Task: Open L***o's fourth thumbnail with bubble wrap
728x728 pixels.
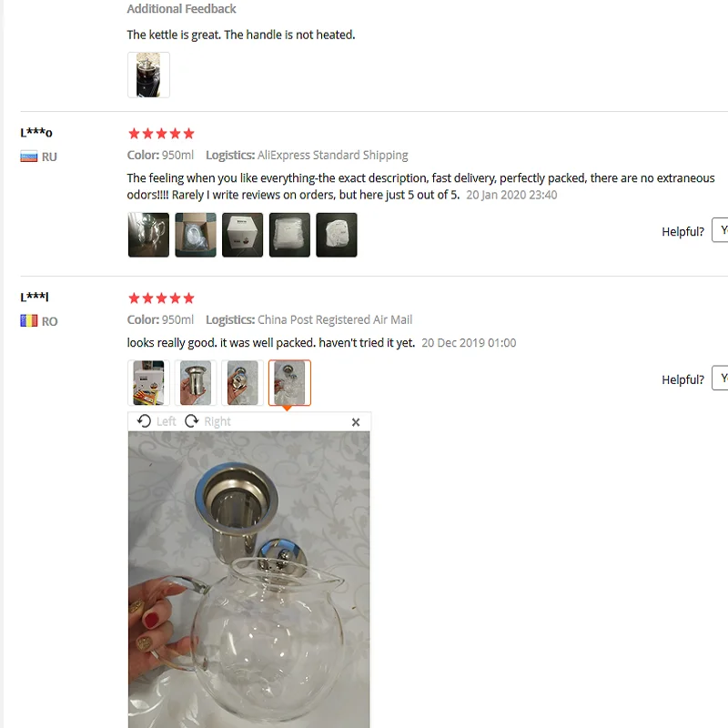Action: click(289, 235)
